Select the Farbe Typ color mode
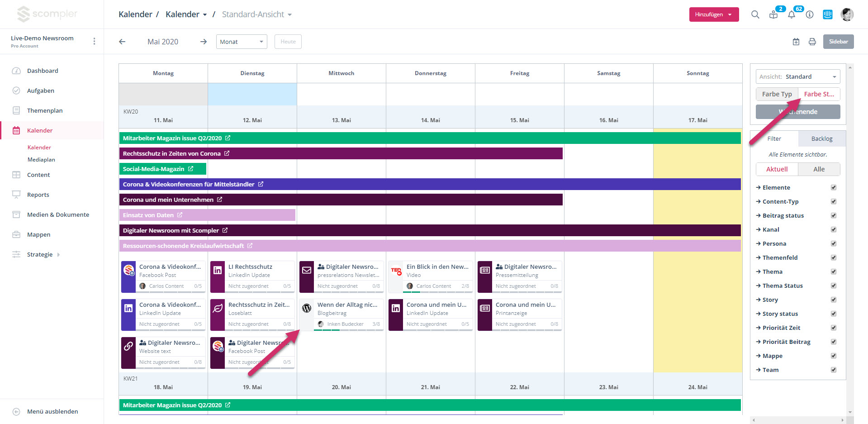The width and height of the screenshot is (868, 424). click(x=777, y=94)
